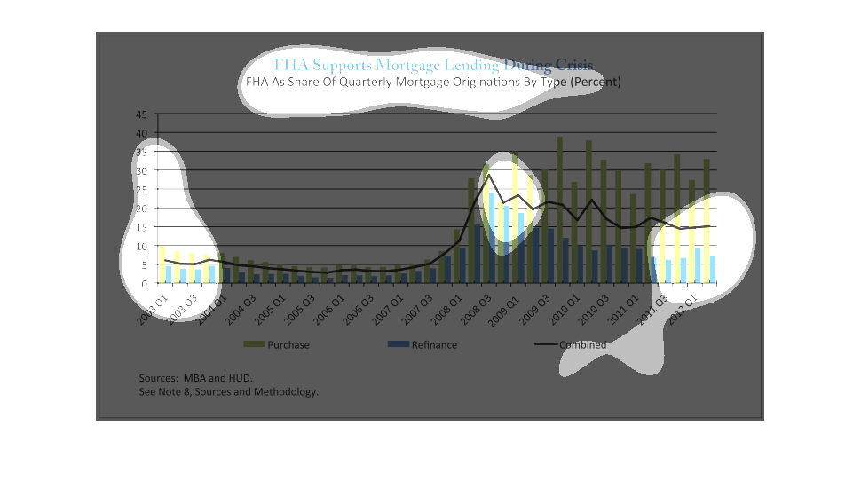This screenshot has width=861, height=504.
Task: Click the "Combined" legend label
Action: point(582,345)
